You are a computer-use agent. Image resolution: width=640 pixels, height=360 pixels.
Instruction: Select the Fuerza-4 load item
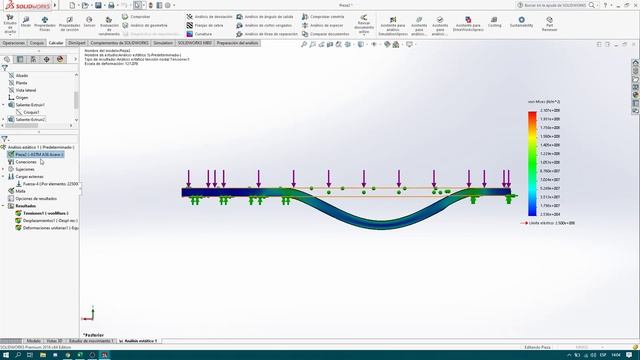click(x=47, y=184)
